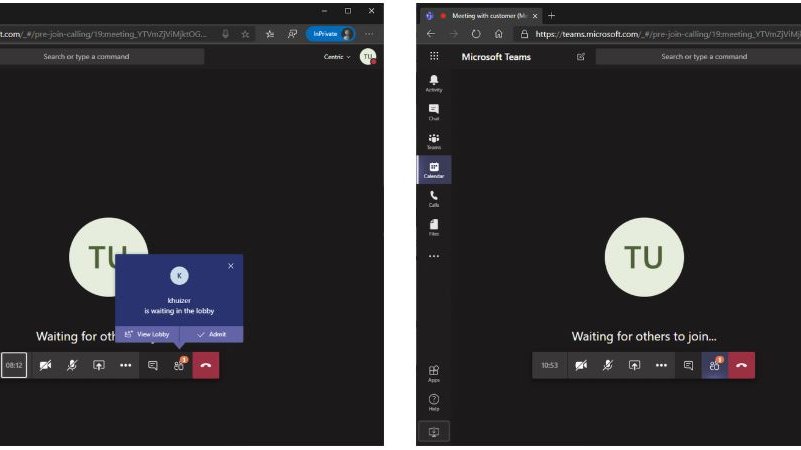Open Chat in Teams sidebar
The height and width of the screenshot is (450, 801).
pos(434,112)
